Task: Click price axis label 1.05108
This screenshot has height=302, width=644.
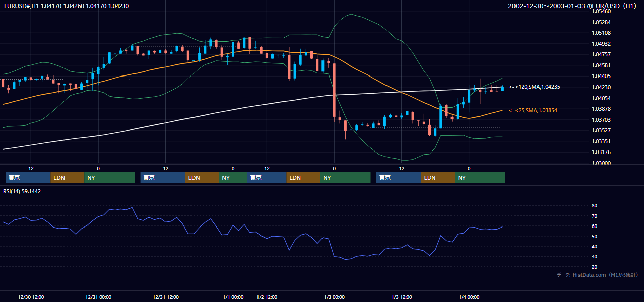Action: click(601, 33)
